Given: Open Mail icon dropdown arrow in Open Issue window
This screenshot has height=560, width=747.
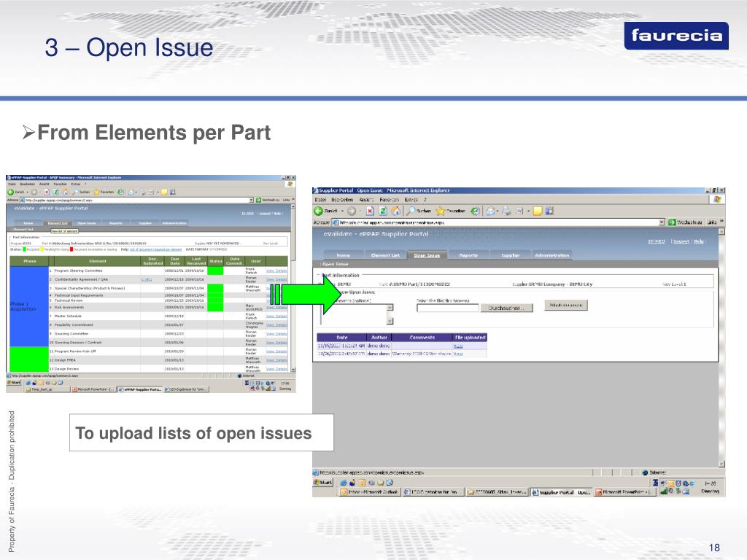Looking at the screenshot, I should point(498,211).
